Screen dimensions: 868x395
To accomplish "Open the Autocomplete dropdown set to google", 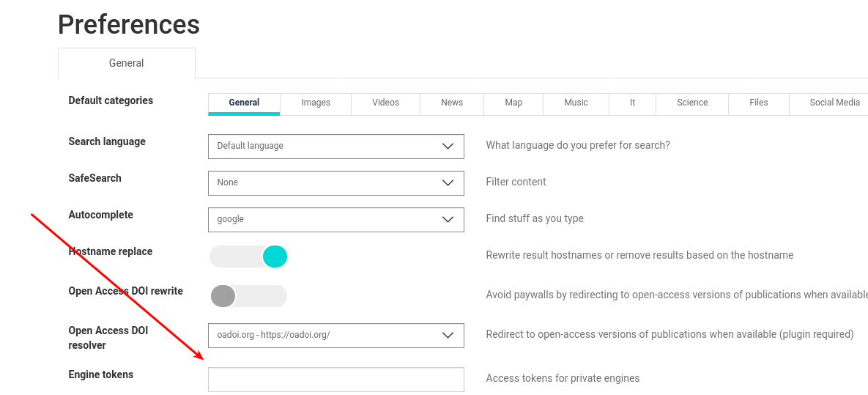I will click(335, 219).
